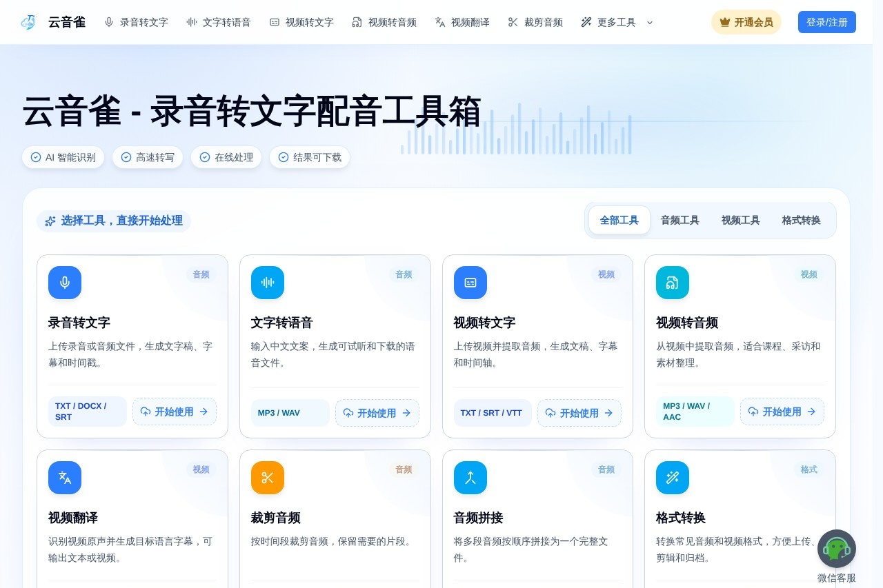Start using 文字转语音 via 开始使用
Image resolution: width=883 pixels, height=588 pixels.
pyautogui.click(x=377, y=413)
